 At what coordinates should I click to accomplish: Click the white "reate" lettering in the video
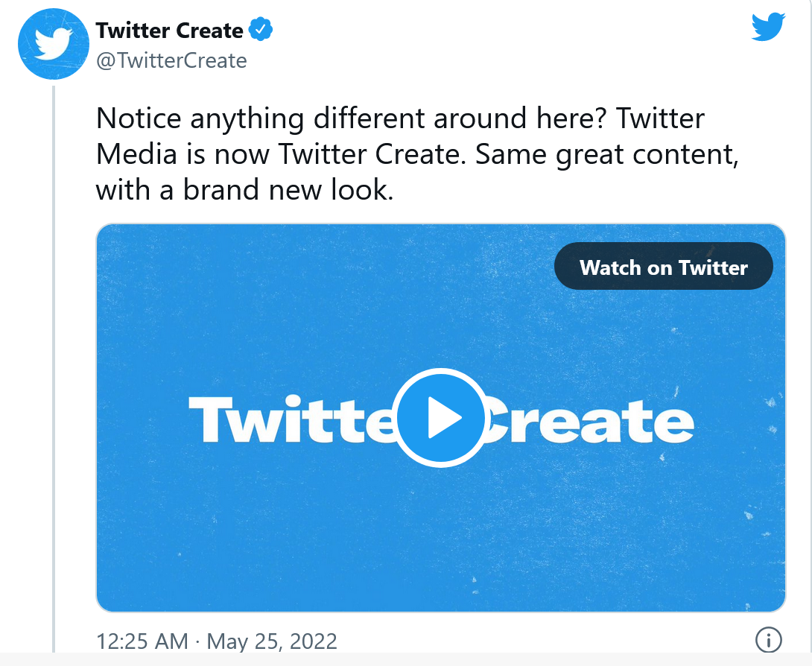point(596,421)
